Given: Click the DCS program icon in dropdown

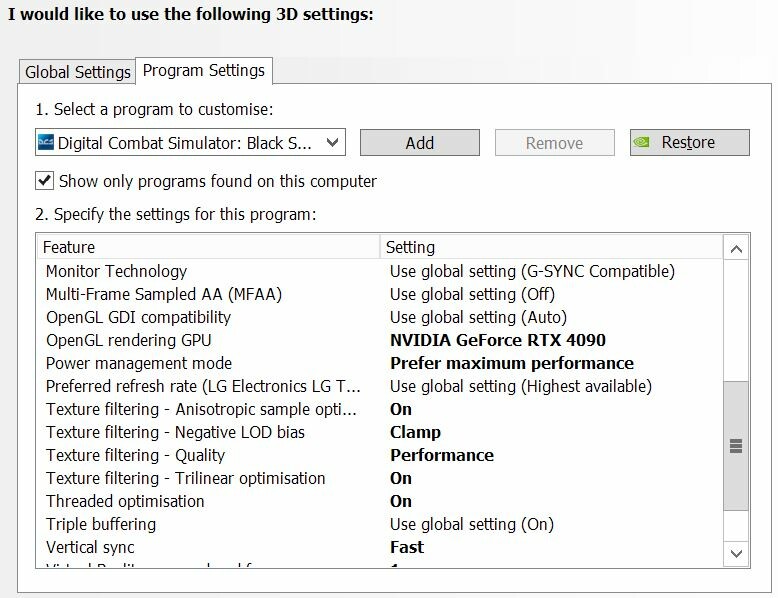Looking at the screenshot, I should click(46, 142).
